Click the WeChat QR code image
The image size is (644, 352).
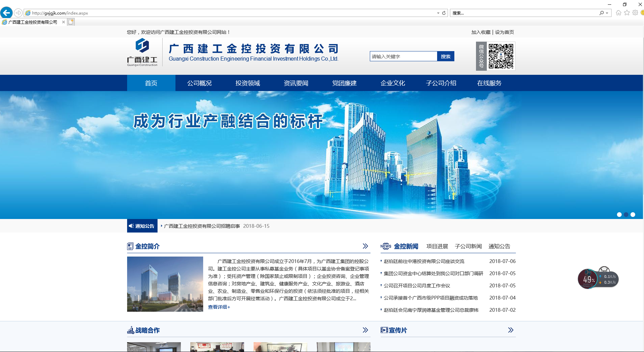pos(501,56)
